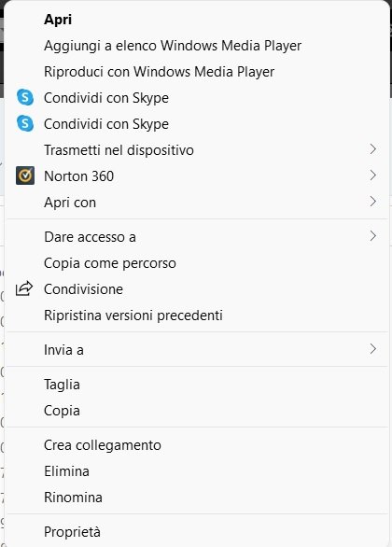Select Copia come percorso
The width and height of the screenshot is (392, 547).
point(110,263)
